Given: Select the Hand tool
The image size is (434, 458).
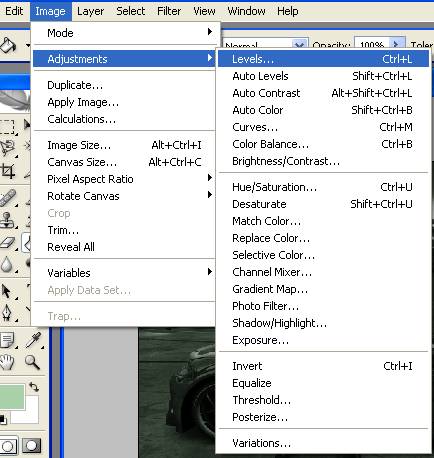Looking at the screenshot, I should 7,362.
